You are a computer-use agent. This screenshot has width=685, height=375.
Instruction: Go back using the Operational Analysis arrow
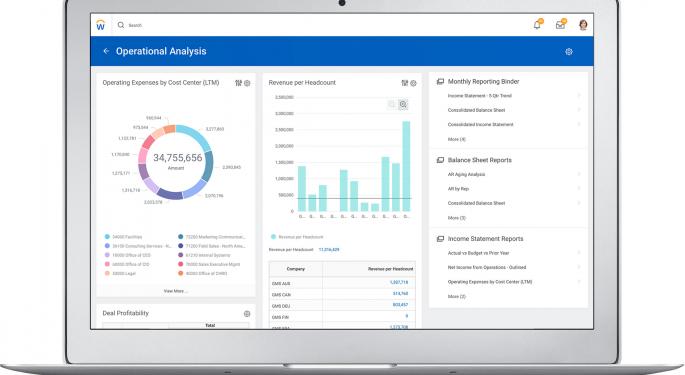(x=106, y=51)
